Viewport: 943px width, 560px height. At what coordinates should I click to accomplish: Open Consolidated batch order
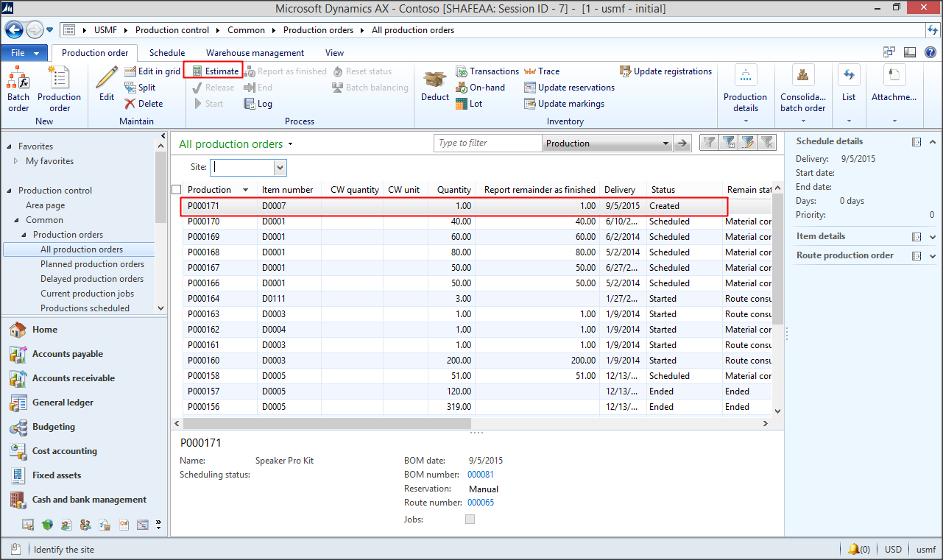(x=803, y=94)
